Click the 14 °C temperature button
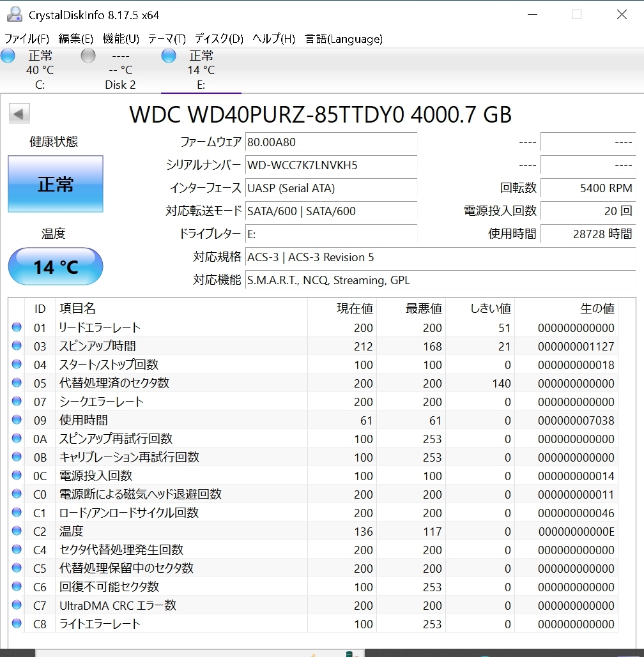This screenshot has height=657, width=644. (x=56, y=266)
